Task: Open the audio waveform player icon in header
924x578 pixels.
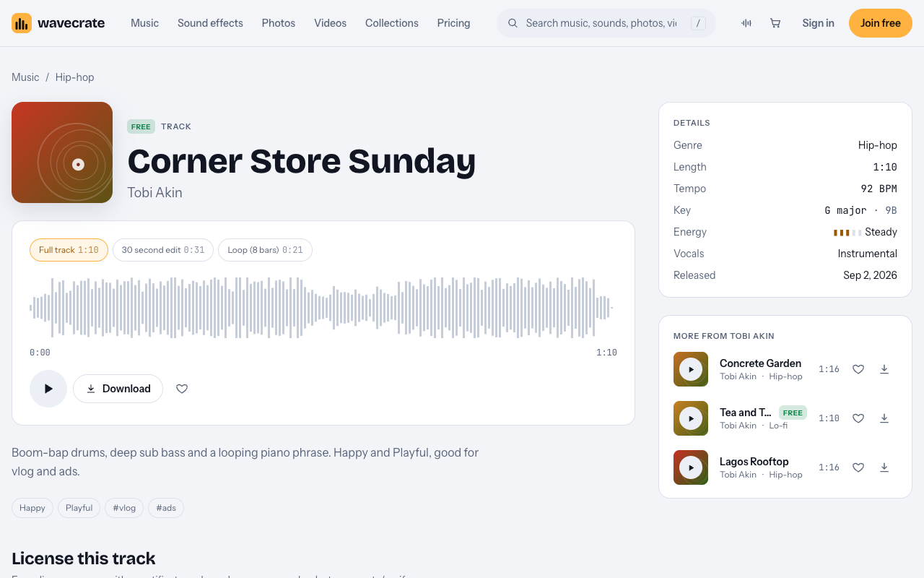Action: [x=746, y=23]
